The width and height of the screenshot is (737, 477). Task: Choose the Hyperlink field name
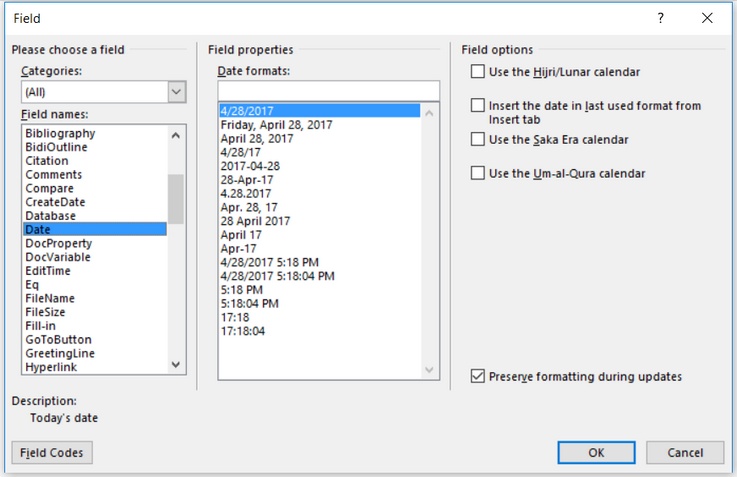51,367
